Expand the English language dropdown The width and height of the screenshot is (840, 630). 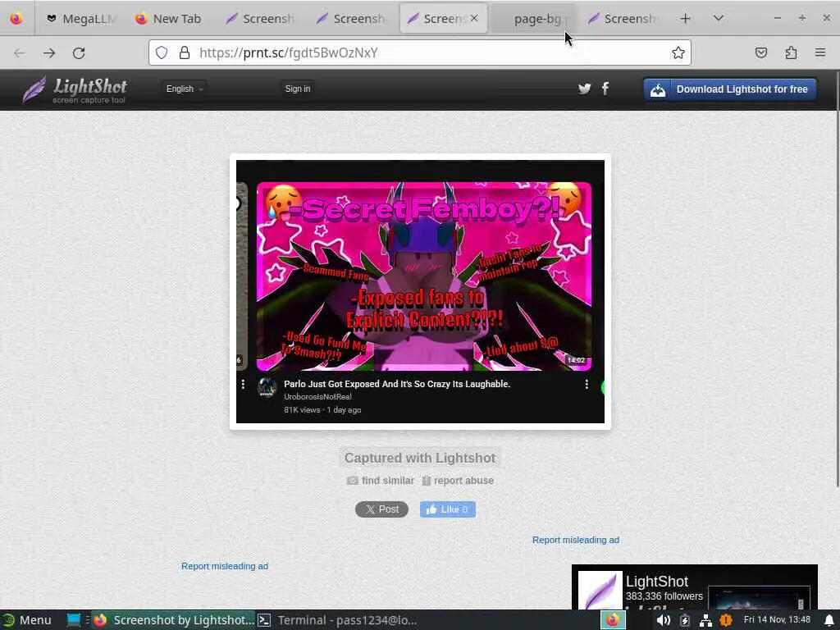point(184,89)
